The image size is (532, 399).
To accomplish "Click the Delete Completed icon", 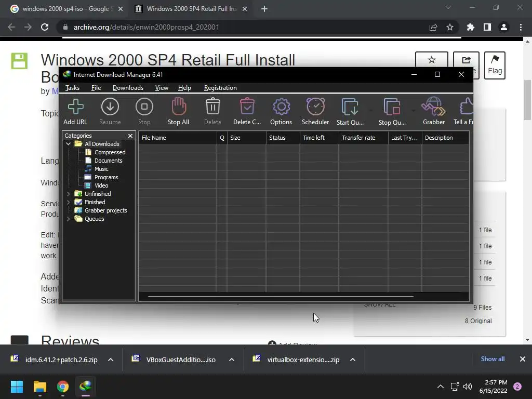I will 247,111.
